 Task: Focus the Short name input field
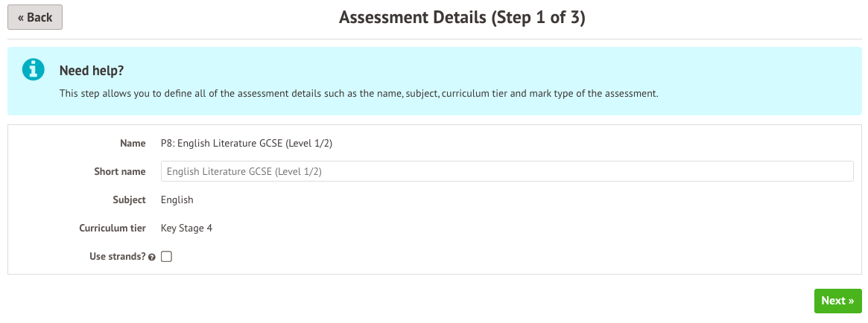coord(507,171)
